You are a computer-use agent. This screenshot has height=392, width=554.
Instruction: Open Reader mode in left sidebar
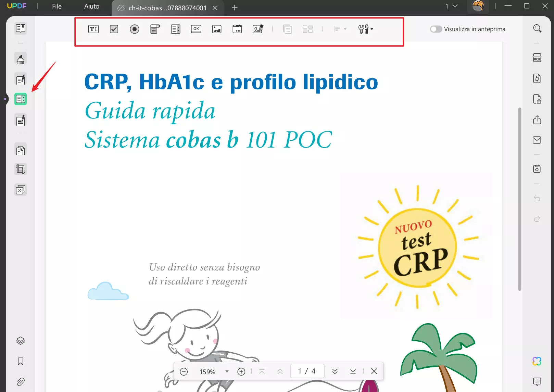click(21, 28)
